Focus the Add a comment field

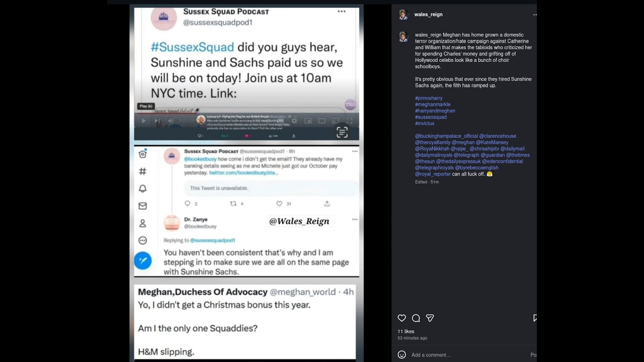[x=468, y=355]
